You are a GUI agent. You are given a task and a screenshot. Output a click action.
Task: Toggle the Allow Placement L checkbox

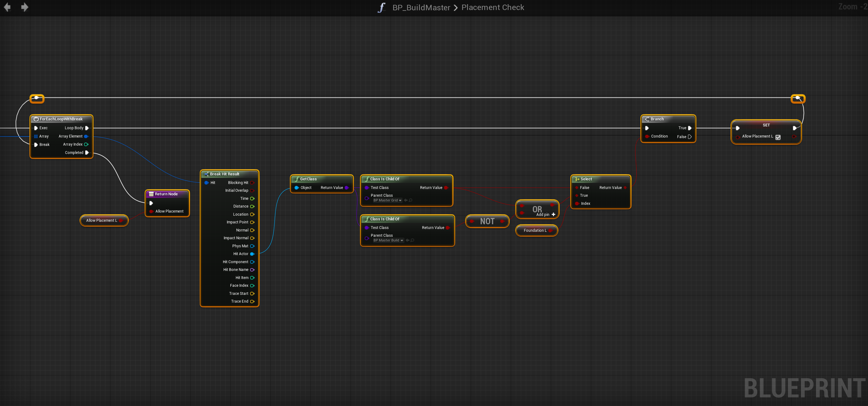pos(778,137)
